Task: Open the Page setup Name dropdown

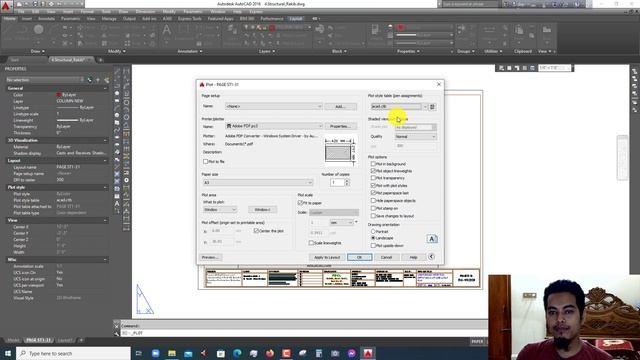Action: [273, 107]
